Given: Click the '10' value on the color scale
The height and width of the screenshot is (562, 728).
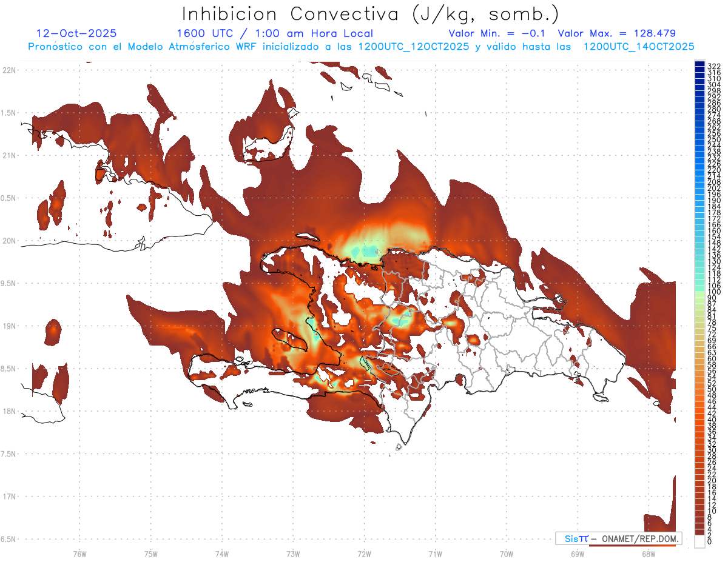Looking at the screenshot, I should (712, 511).
